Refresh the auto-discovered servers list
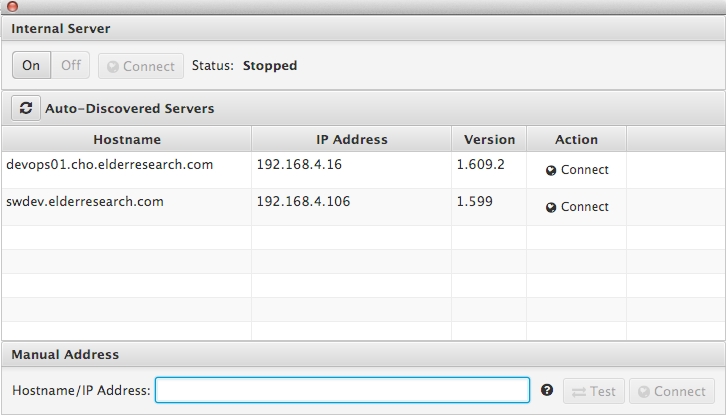The width and height of the screenshot is (726, 415). pos(26,108)
